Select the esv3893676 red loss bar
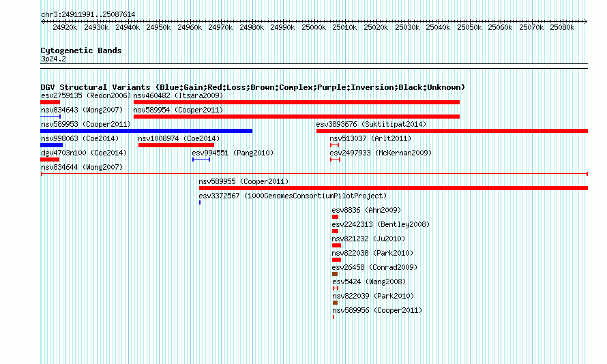This screenshot has width=607, height=364. click(452, 131)
